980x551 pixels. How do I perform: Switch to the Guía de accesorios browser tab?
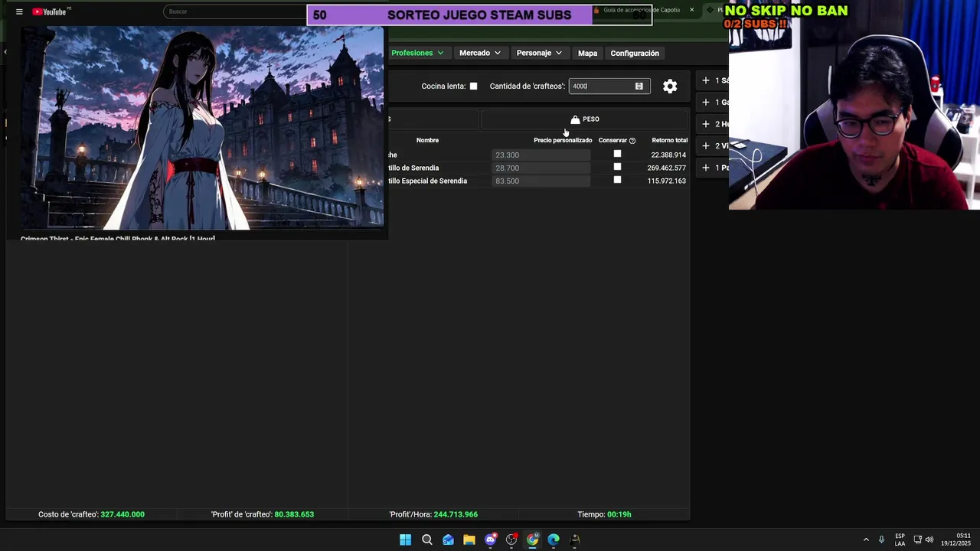click(642, 10)
